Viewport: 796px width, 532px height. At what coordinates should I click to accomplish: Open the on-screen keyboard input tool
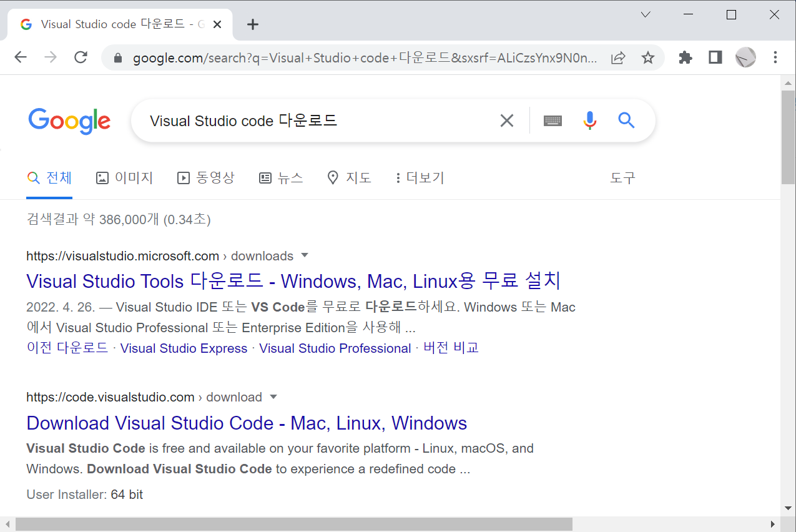(x=553, y=121)
